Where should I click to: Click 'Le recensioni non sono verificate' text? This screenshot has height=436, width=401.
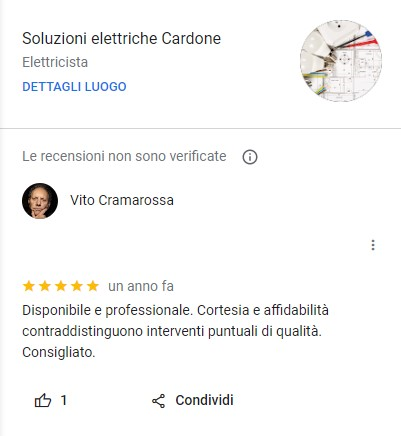coord(124,156)
